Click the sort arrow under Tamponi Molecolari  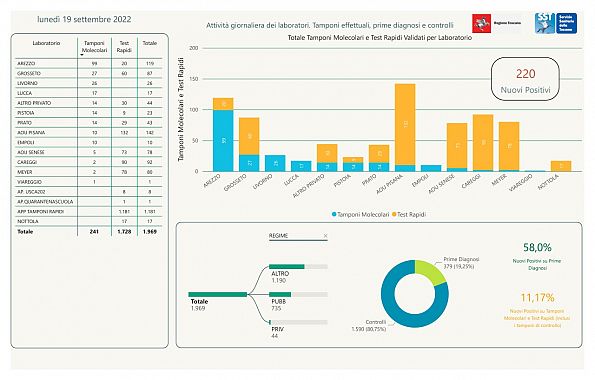coord(82,55)
